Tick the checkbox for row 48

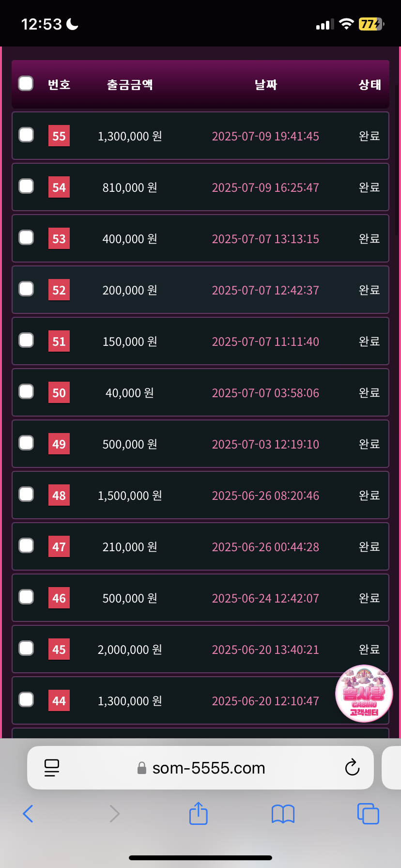click(26, 495)
